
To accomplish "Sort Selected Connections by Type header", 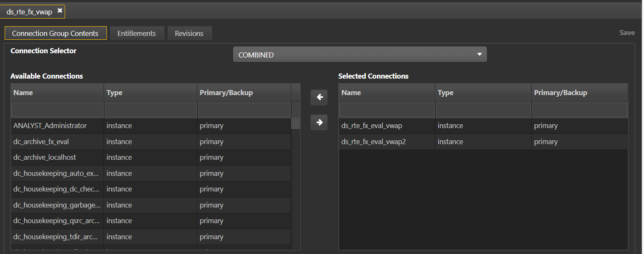I will click(483, 93).
